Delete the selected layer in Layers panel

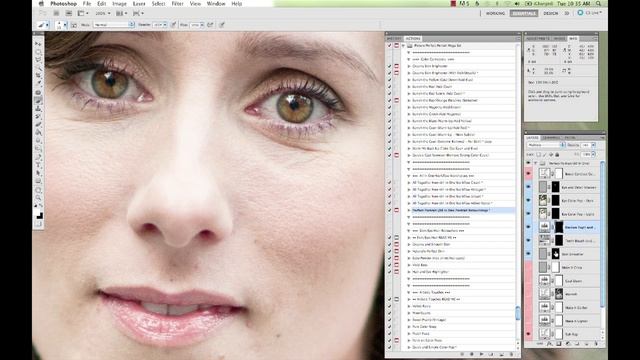tap(596, 344)
